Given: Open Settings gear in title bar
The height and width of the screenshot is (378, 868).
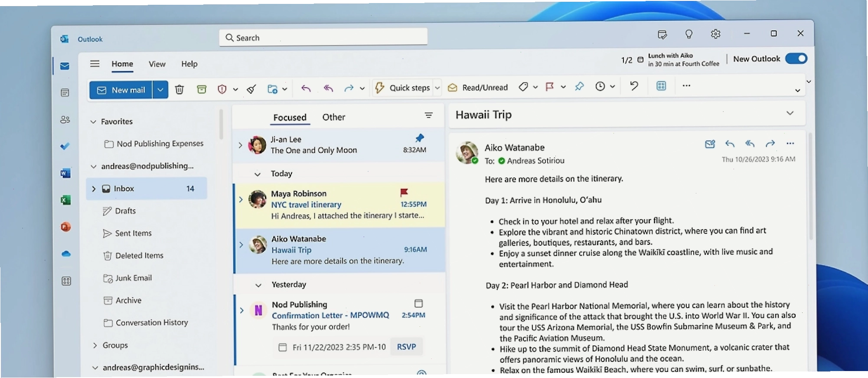Looking at the screenshot, I should pyautogui.click(x=715, y=34).
